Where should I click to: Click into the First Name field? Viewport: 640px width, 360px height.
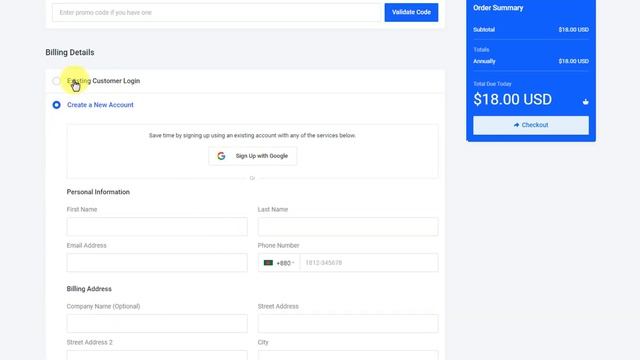157,227
